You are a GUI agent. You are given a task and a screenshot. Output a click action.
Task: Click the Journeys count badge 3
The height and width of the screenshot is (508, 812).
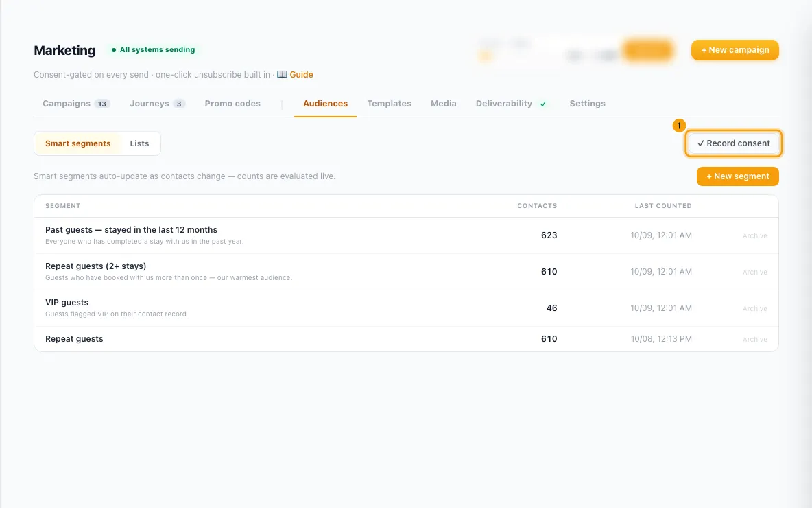coord(179,104)
